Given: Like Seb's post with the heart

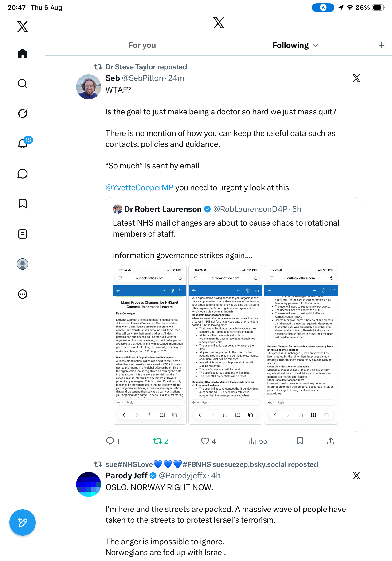Looking at the screenshot, I should 208,441.
